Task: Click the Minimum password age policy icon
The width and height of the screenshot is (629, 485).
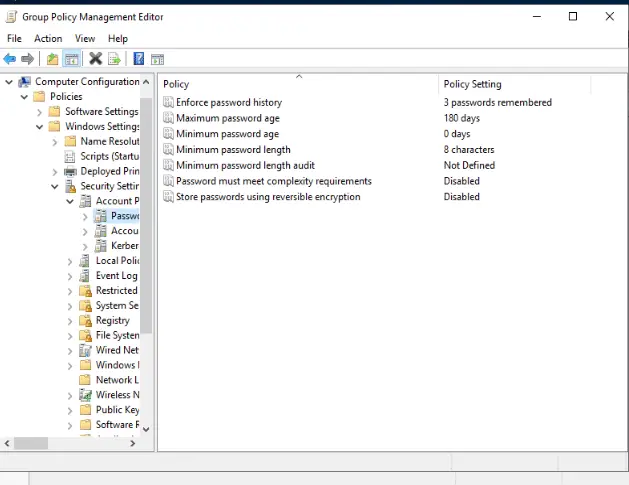Action: pyautogui.click(x=168, y=134)
